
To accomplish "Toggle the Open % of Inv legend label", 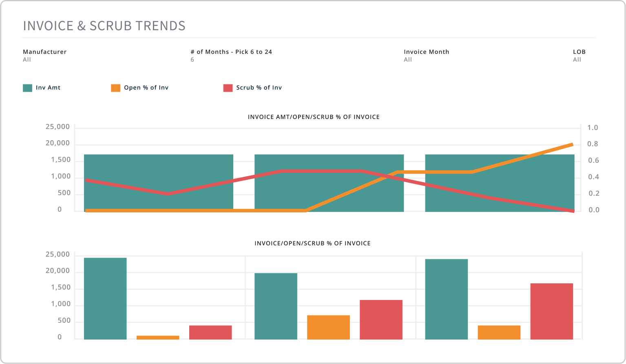I will point(146,88).
